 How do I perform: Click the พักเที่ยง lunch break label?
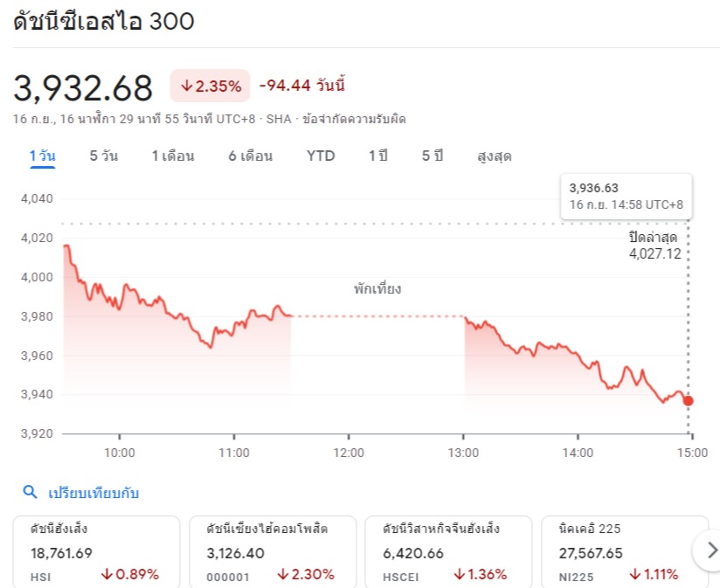[377, 288]
